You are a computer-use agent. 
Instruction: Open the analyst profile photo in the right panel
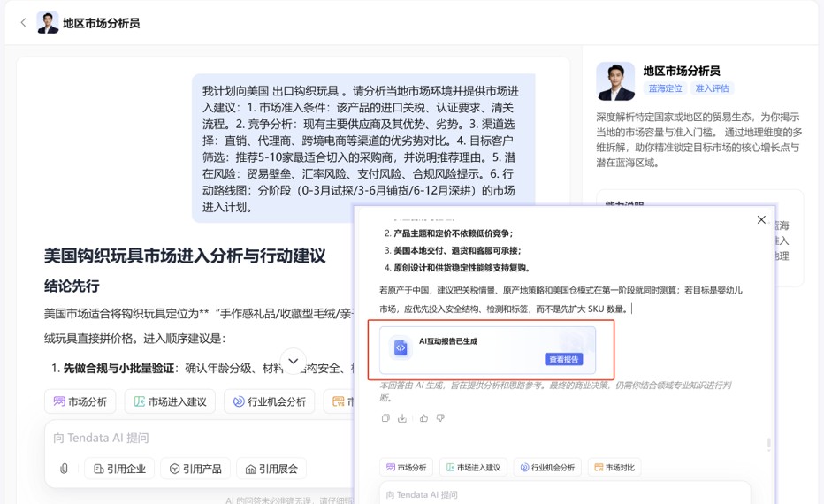(615, 81)
